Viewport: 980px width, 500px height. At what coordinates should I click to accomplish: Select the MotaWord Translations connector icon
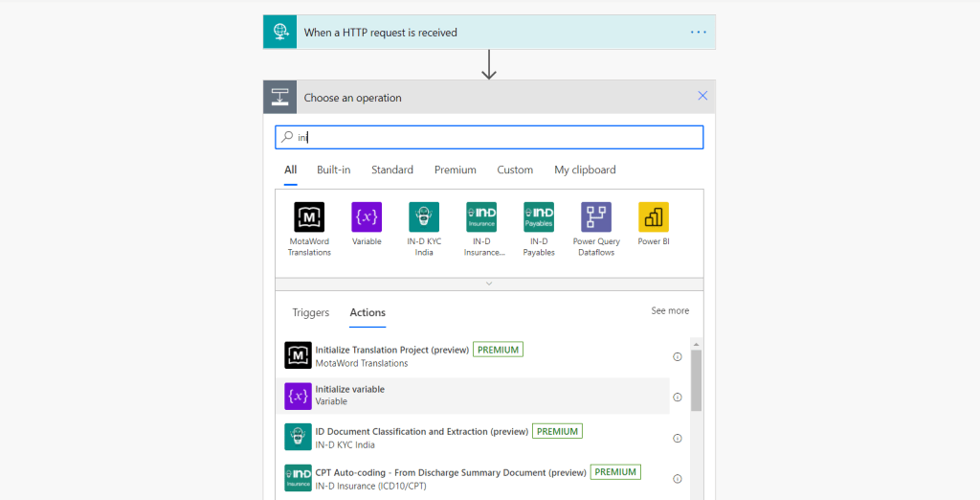[309, 217]
